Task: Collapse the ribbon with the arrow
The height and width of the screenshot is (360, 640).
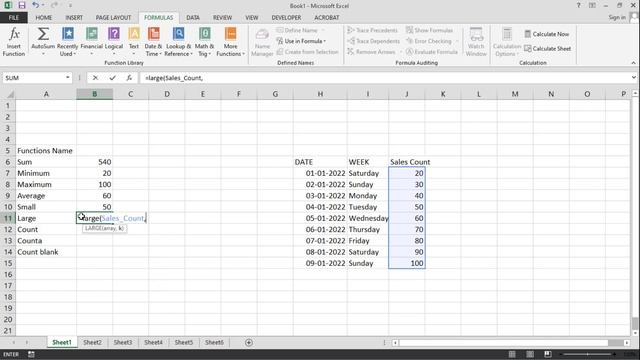Action: 633,63
